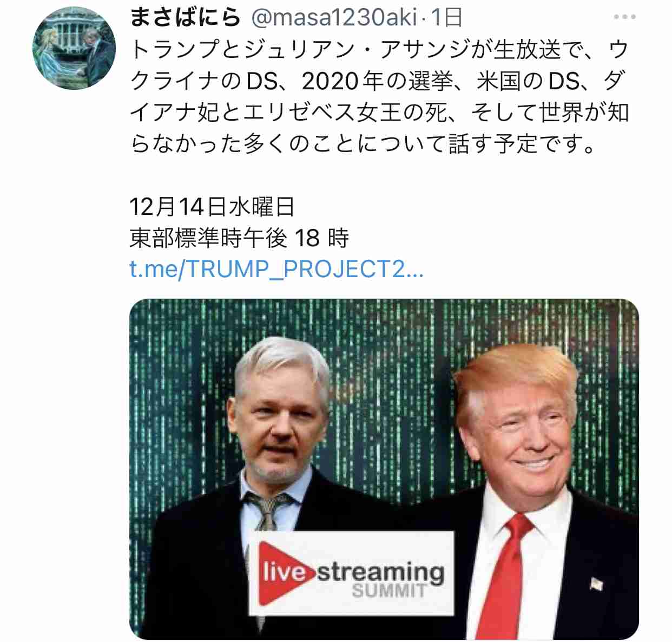Screen dimensions: 672x642
Task: Click the last tweet line ending 話す予定です
Action: click(x=364, y=145)
